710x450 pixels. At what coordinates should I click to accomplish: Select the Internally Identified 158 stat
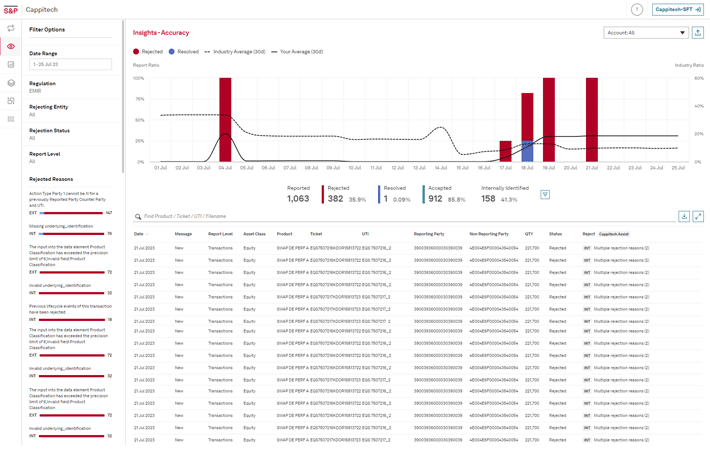click(x=504, y=194)
